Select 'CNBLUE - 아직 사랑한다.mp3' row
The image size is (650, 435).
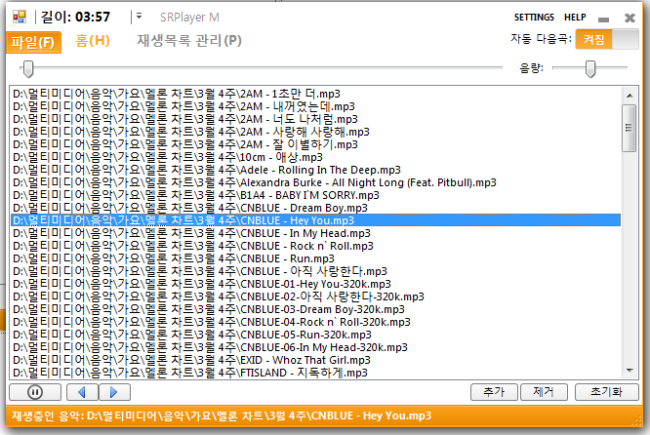315,271
